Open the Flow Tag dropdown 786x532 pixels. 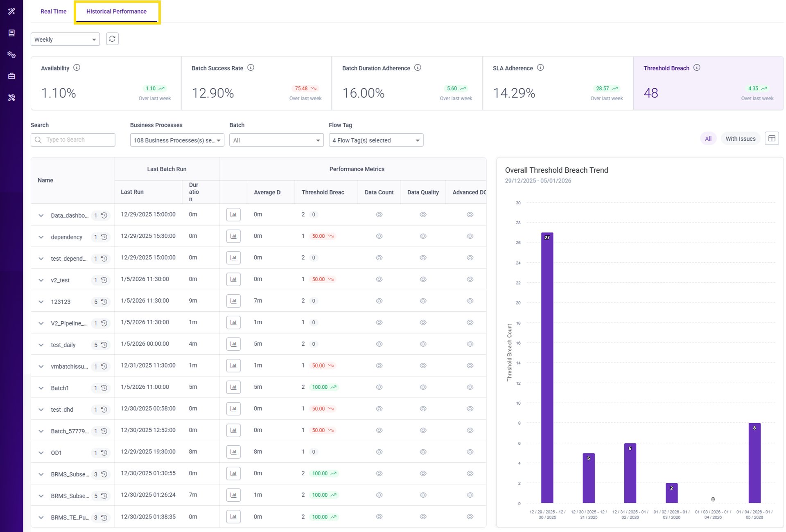(x=375, y=140)
